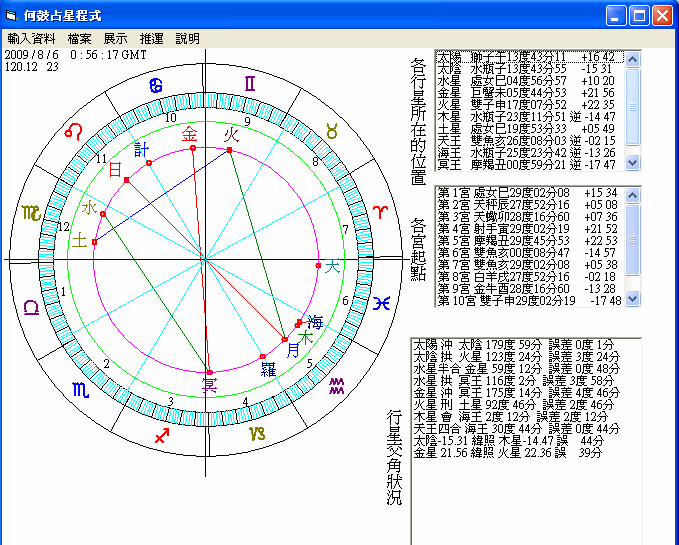679x545 pixels.
Task: Click the planet positions list scrollbar thumb
Action: point(632,106)
